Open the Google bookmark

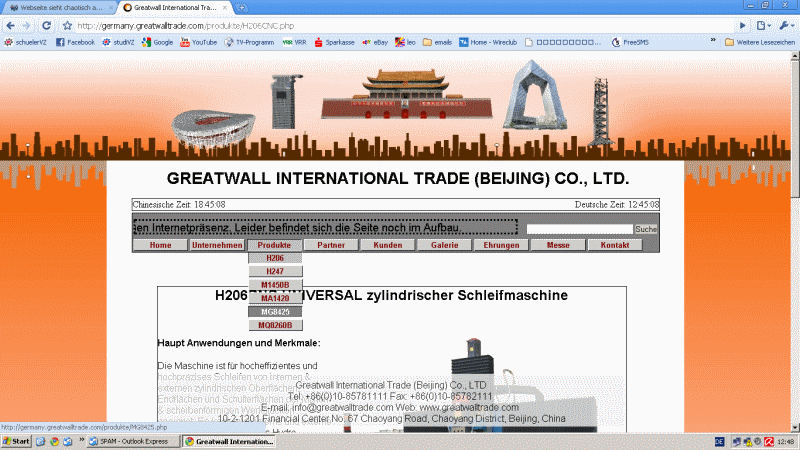coord(158,42)
